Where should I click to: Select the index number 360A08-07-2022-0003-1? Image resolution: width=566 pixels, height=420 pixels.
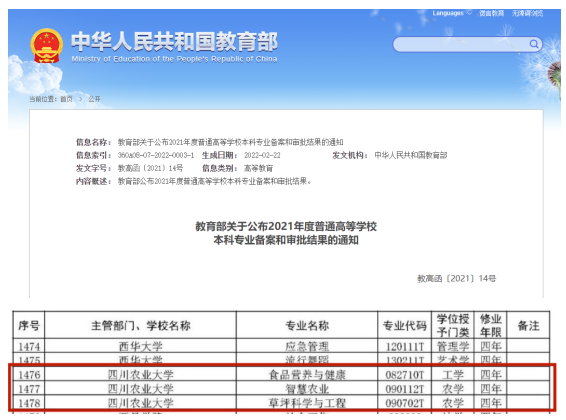(x=156, y=155)
